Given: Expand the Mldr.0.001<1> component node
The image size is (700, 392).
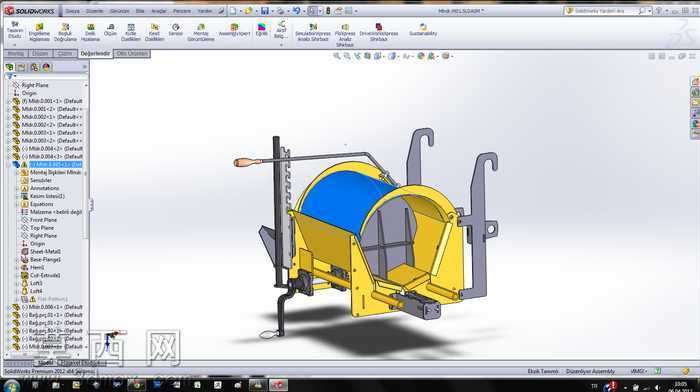Looking at the screenshot, I should (9, 101).
